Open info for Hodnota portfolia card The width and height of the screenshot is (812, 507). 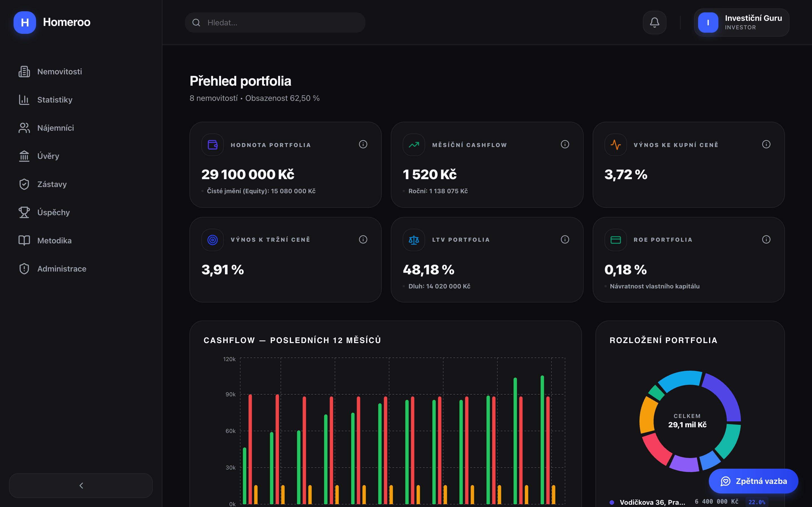[x=363, y=144]
